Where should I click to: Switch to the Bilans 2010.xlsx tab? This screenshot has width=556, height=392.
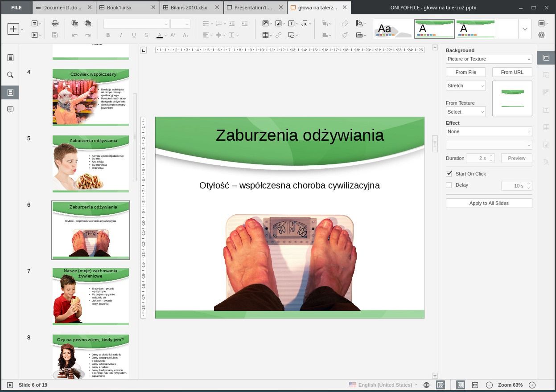point(188,7)
